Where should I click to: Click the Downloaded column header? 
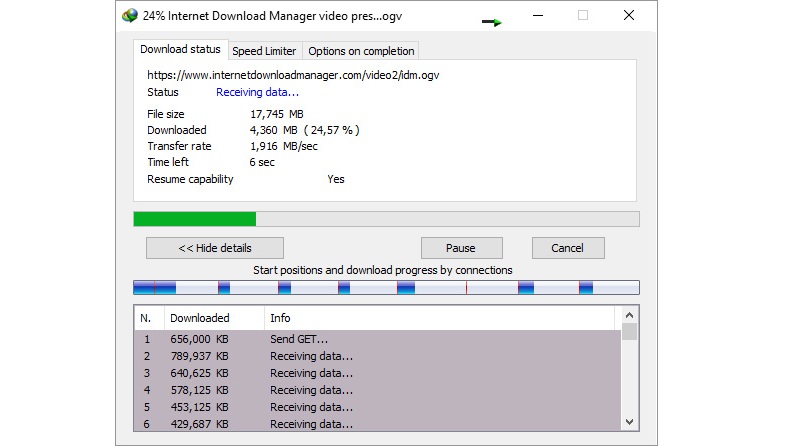coord(214,318)
